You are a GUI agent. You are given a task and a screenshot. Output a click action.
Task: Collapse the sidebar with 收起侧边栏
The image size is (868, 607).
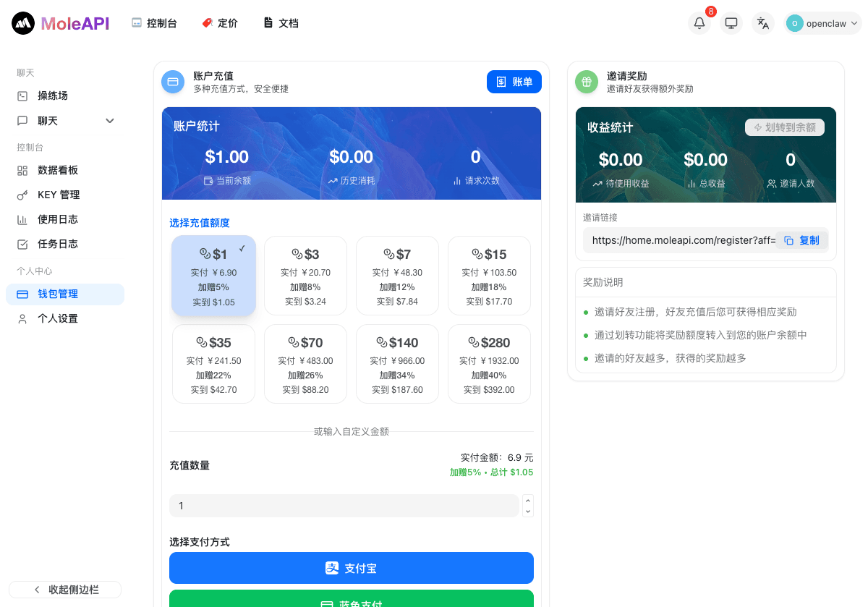click(64, 590)
